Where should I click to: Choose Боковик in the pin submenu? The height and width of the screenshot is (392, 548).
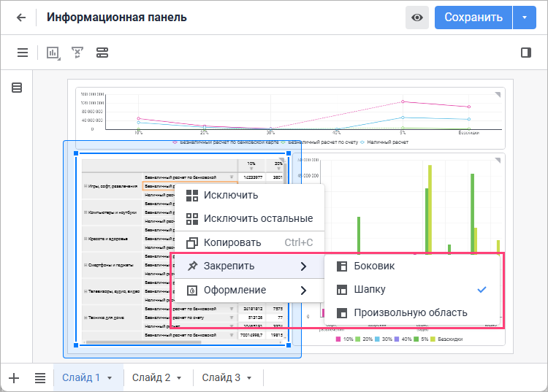pos(375,266)
